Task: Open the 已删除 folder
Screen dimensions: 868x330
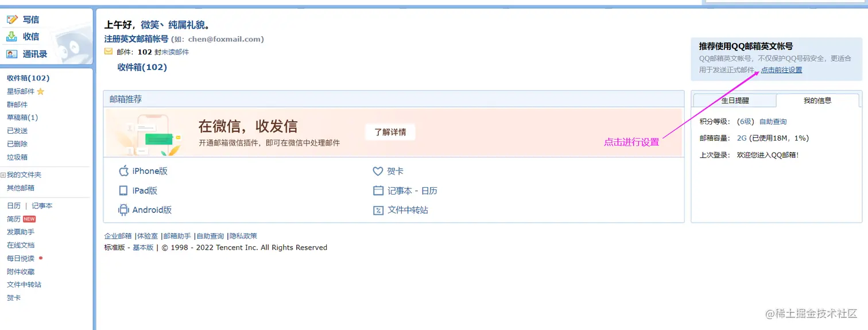Action: [17, 144]
